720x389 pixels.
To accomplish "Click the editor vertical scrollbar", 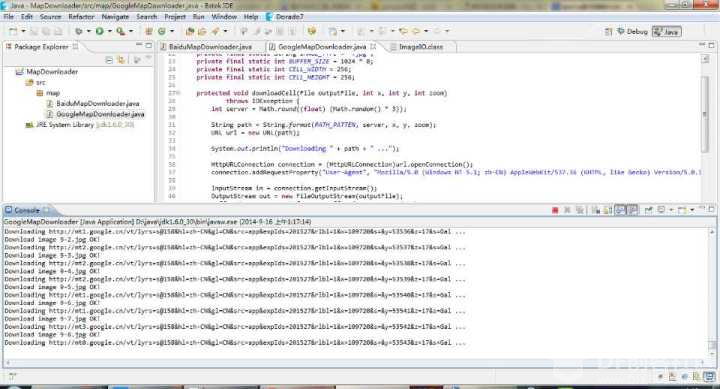I will tap(705, 115).
